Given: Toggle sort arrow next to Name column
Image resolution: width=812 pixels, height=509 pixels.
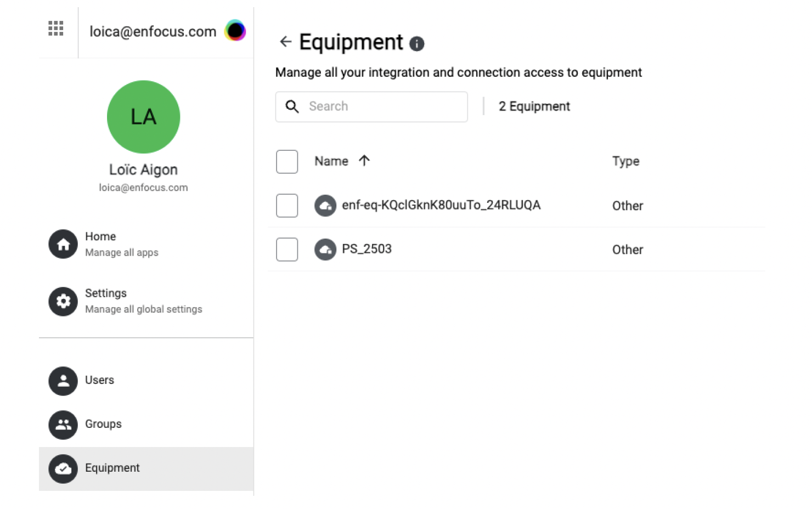Looking at the screenshot, I should [364, 161].
